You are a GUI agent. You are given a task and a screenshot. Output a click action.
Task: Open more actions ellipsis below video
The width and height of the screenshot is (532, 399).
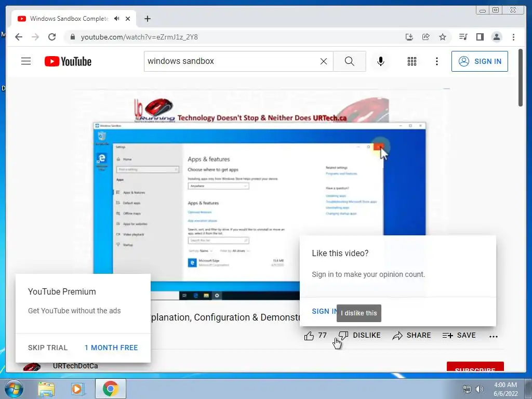pos(494,336)
